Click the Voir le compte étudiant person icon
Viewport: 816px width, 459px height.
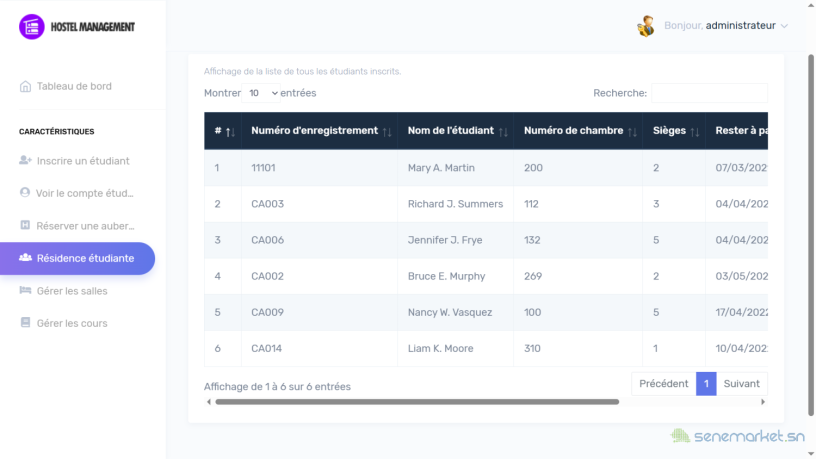click(24, 193)
